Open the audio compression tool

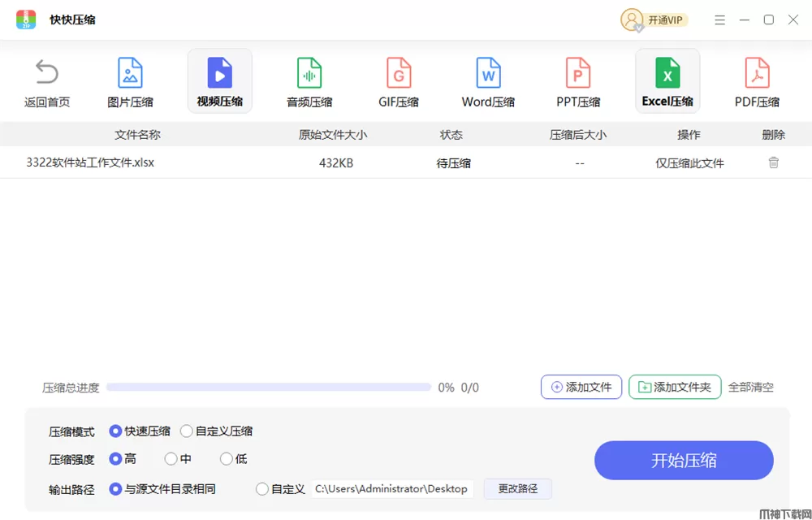coord(309,73)
